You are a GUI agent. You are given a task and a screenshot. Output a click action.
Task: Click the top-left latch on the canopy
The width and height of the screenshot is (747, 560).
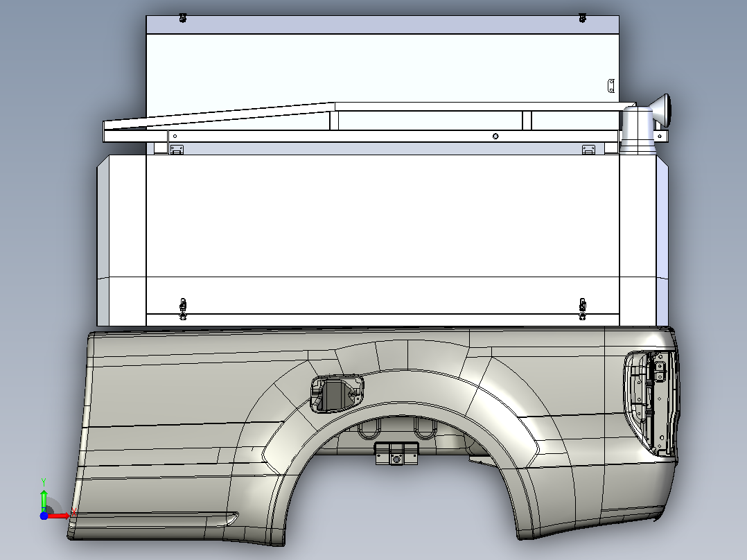point(182,18)
